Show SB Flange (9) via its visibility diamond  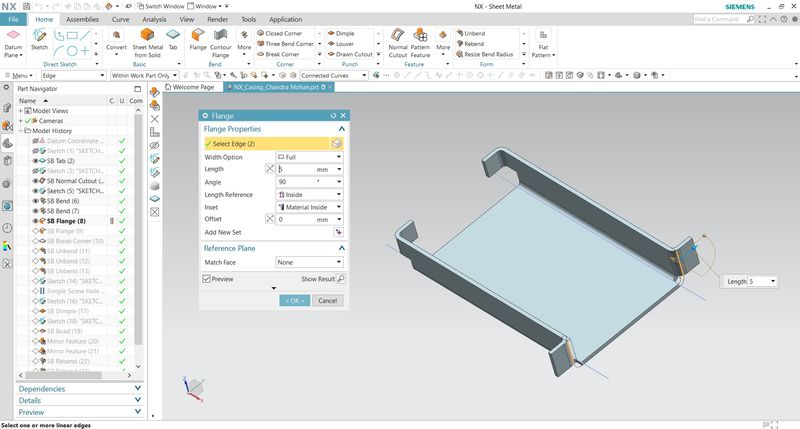(35, 231)
